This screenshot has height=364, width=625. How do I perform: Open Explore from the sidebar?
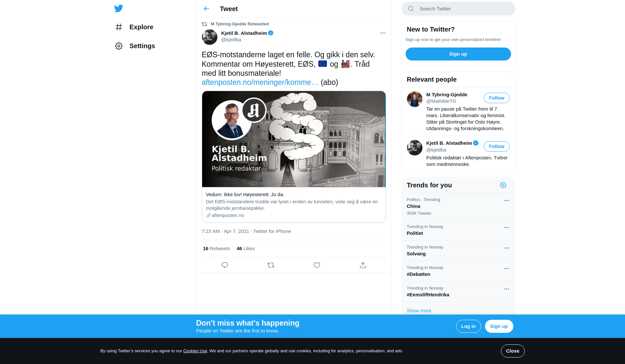(134, 27)
